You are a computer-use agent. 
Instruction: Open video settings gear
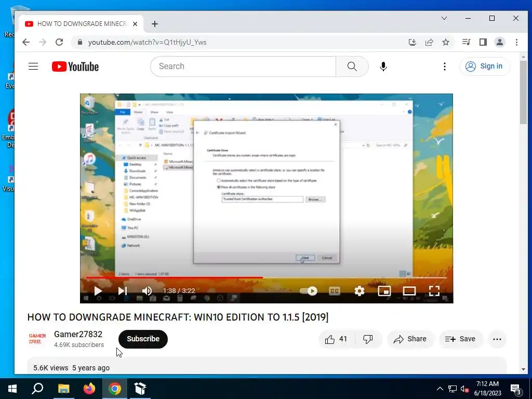(360, 291)
